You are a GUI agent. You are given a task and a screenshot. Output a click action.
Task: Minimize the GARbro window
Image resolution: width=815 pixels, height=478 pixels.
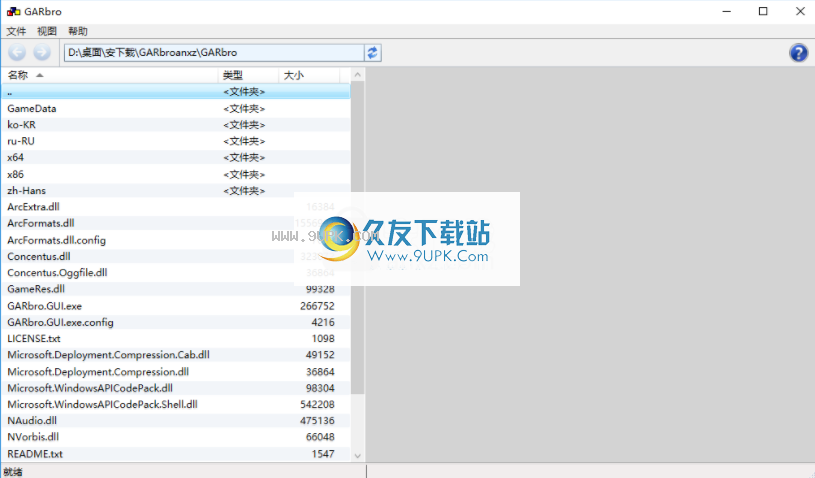pyautogui.click(x=727, y=11)
